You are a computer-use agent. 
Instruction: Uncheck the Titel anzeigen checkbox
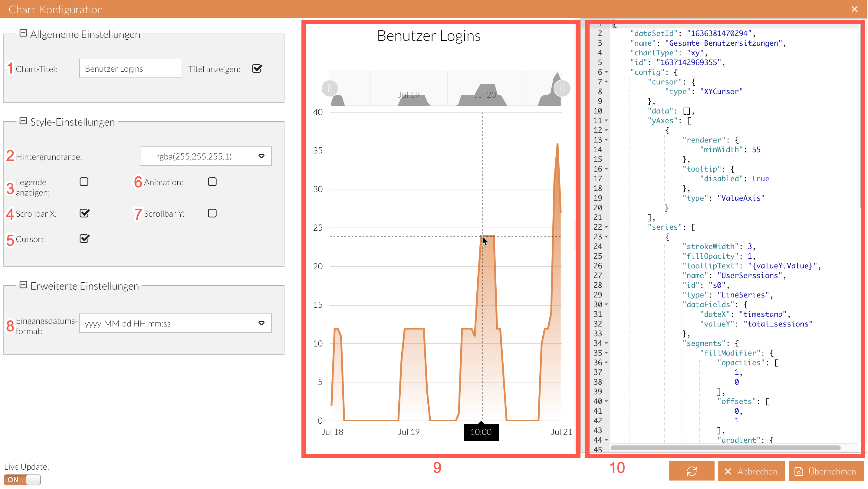pos(257,68)
